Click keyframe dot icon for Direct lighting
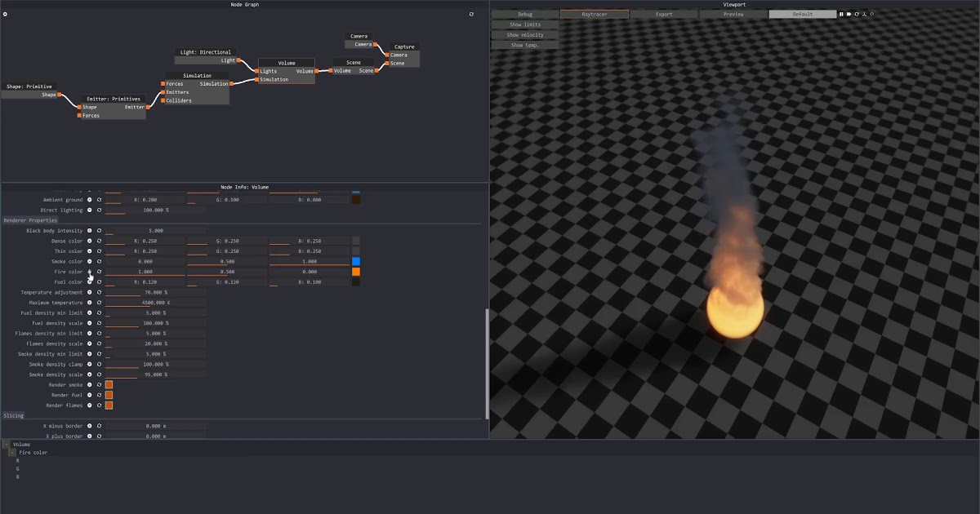Image resolution: width=980 pixels, height=514 pixels. point(90,210)
